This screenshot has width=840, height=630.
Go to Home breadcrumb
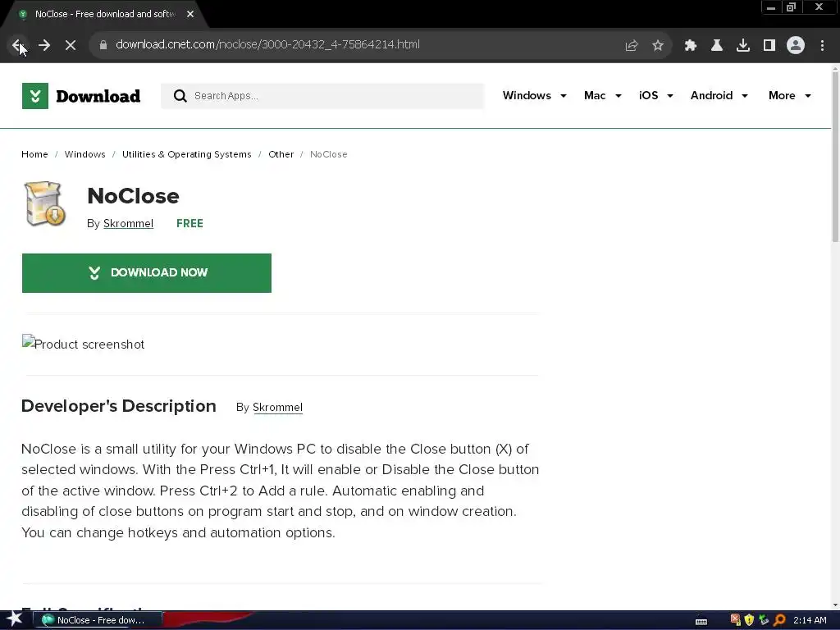point(34,154)
